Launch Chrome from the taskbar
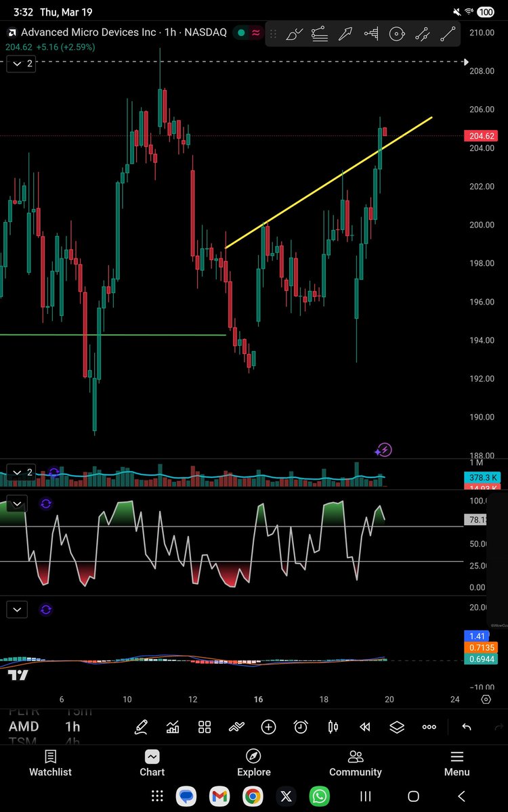Screen dimensions: 508x812 point(252,796)
